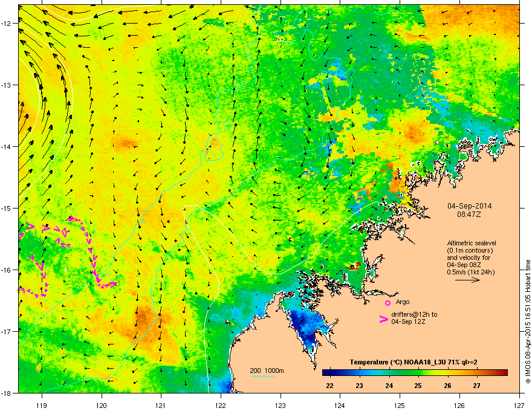Click latitude axis label -18
This screenshot has height=411, width=532.
pos(6,393)
